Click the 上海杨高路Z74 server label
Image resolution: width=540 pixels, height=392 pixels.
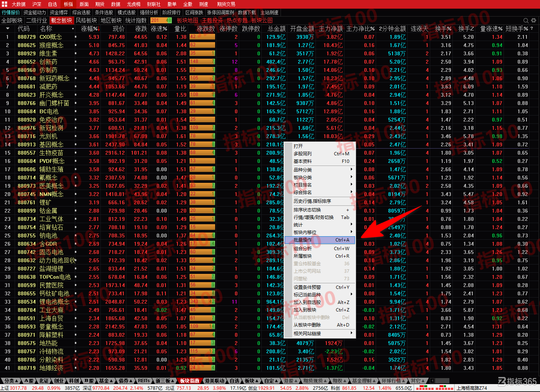tap(472, 388)
